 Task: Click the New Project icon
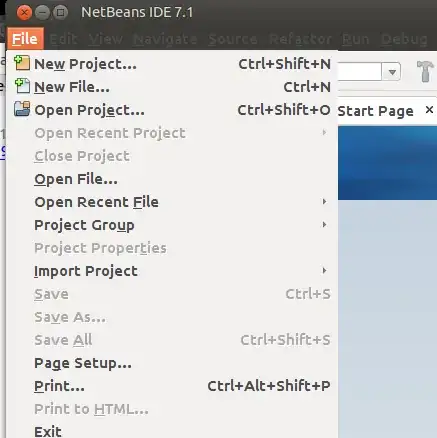coord(22,63)
